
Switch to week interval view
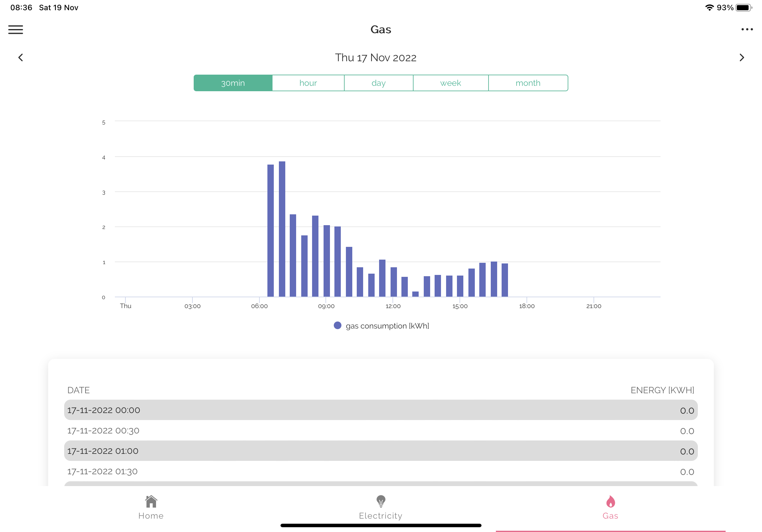[450, 83]
